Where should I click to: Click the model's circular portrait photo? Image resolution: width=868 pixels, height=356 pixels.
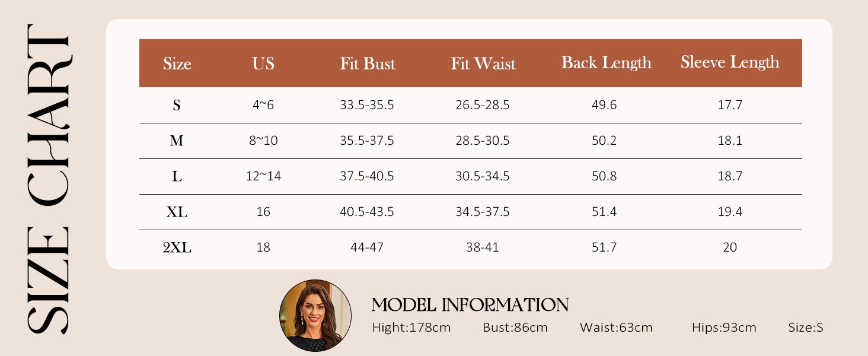point(315,316)
